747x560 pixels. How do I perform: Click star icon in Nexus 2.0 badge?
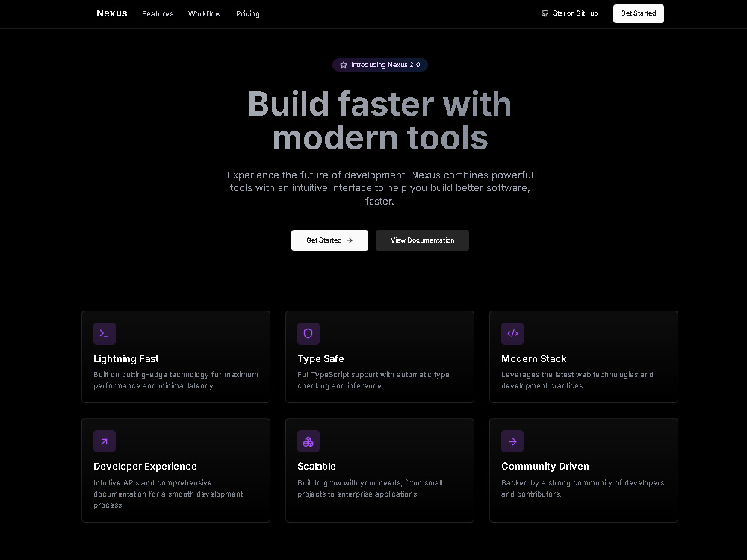tap(344, 65)
